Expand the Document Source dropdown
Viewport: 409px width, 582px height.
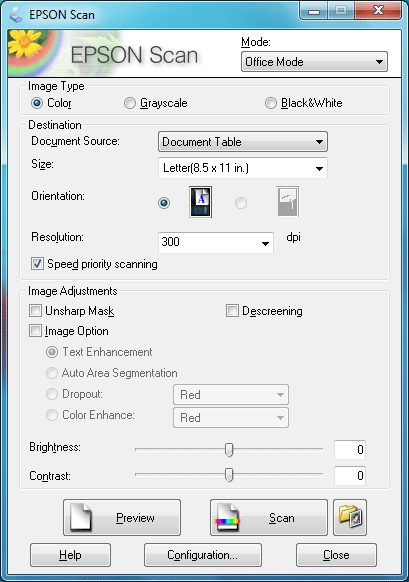pos(243,141)
